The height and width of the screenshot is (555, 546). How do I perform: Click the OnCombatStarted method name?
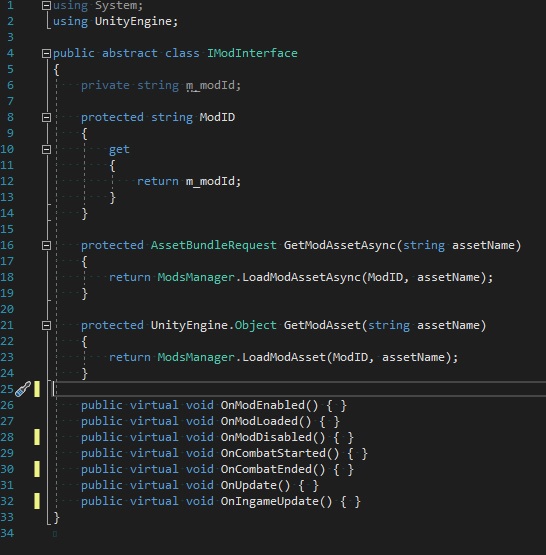click(273, 453)
